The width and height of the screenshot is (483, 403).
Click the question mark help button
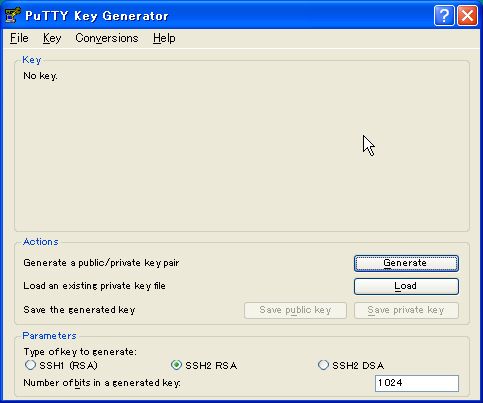point(444,15)
